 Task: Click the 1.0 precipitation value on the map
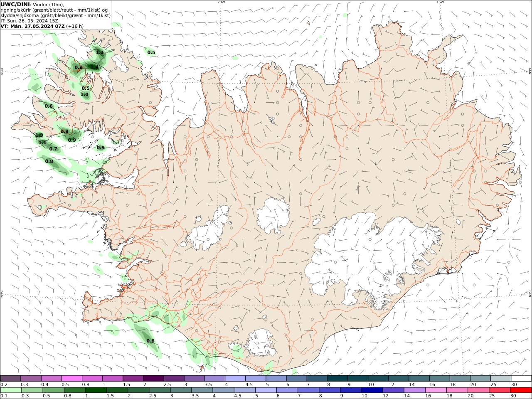[84, 94]
